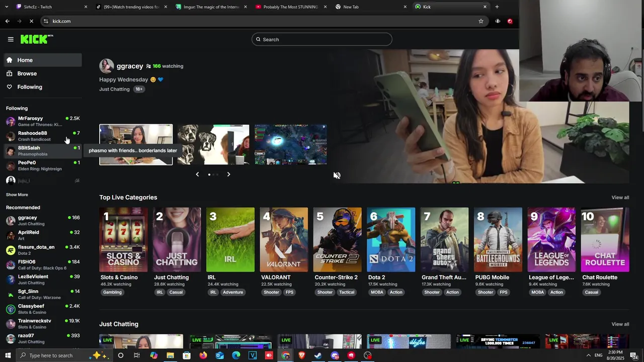Screen dimensions: 644x362
Task: Open browser tab search dropdown
Action: coord(7,7)
